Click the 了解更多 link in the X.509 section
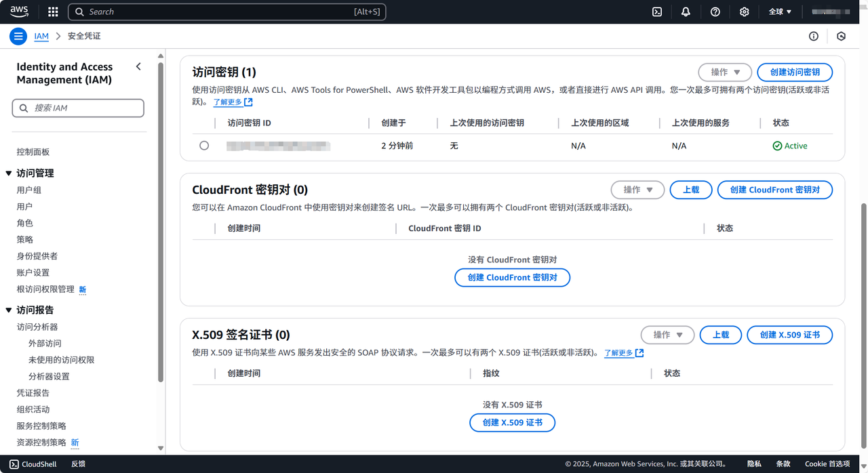Viewport: 868px width, 473px height. click(618, 353)
